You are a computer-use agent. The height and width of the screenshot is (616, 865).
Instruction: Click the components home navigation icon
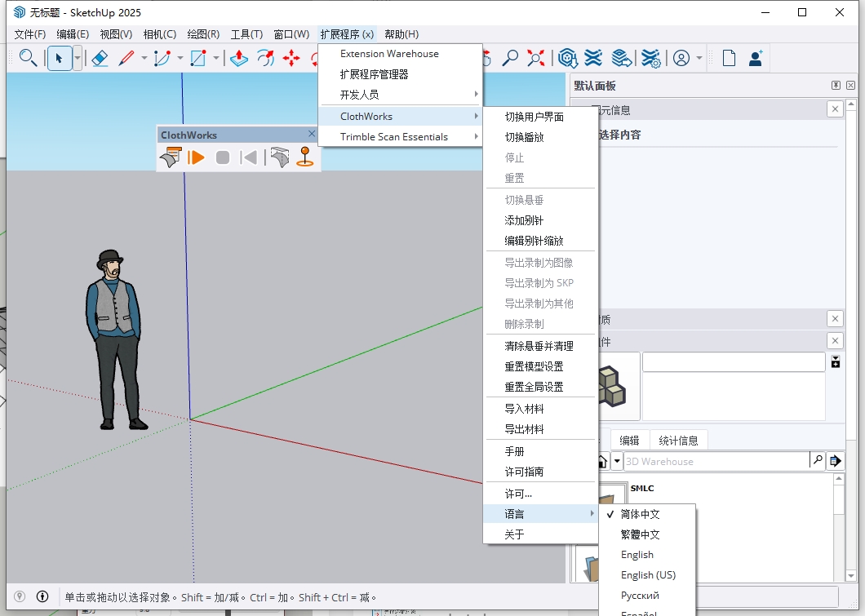pyautogui.click(x=603, y=461)
